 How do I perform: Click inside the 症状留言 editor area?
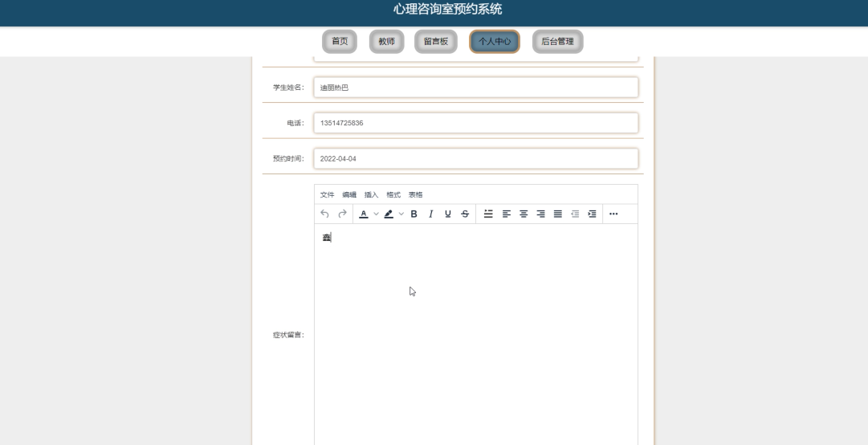tap(476, 334)
